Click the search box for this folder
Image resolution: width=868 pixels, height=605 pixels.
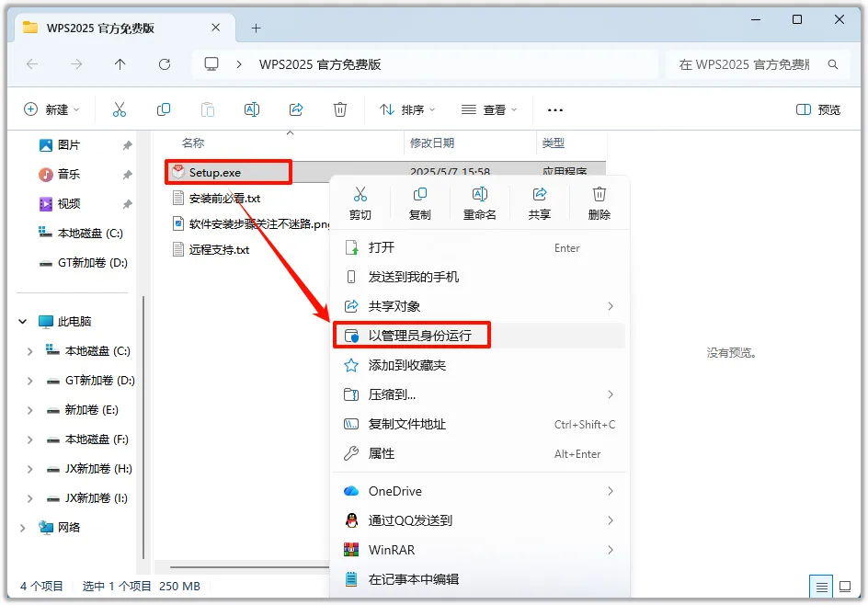tap(758, 64)
